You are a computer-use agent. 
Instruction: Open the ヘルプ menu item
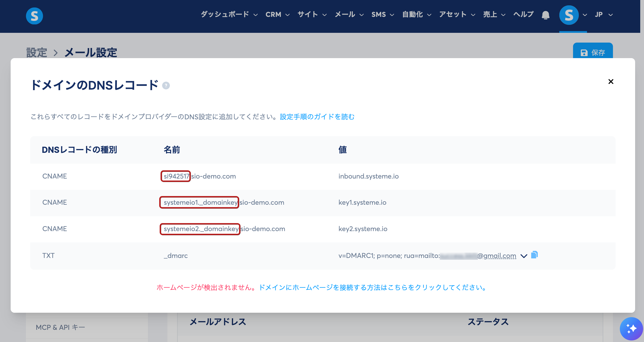click(x=523, y=14)
